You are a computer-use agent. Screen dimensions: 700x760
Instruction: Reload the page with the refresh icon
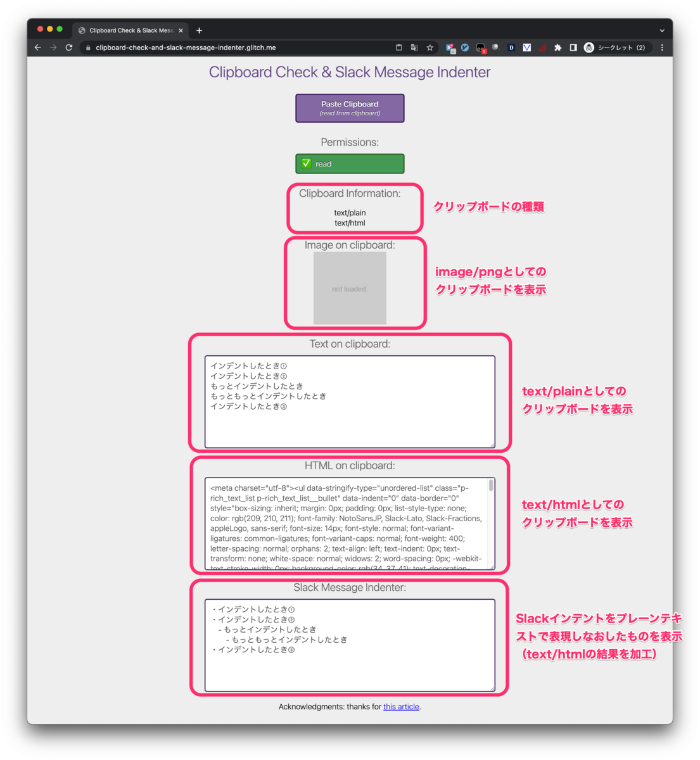pos(68,47)
